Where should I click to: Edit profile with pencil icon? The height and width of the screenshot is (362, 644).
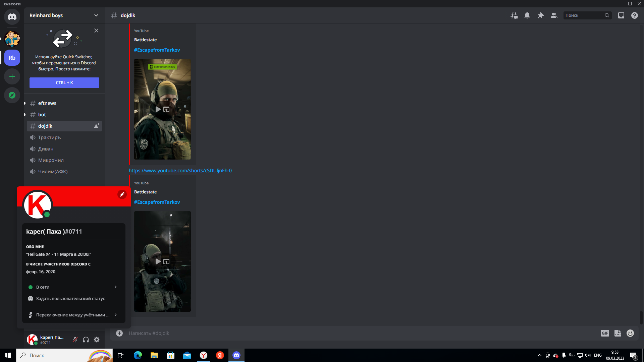pos(122,194)
